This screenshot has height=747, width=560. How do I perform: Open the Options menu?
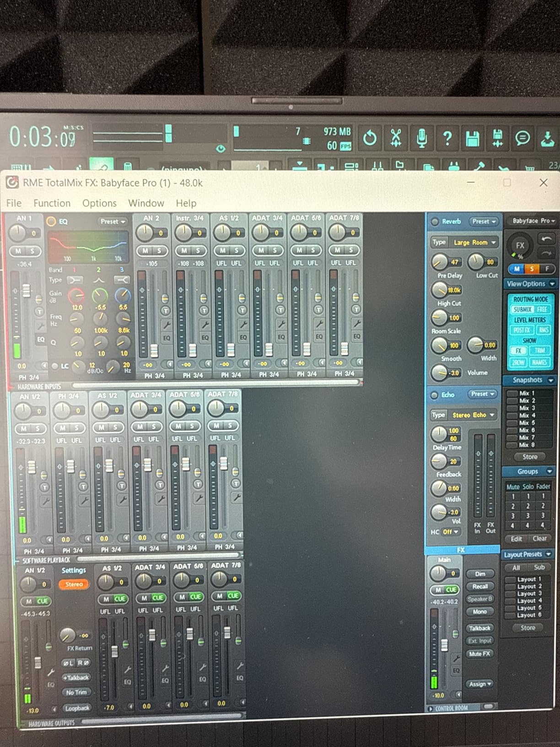(x=99, y=203)
